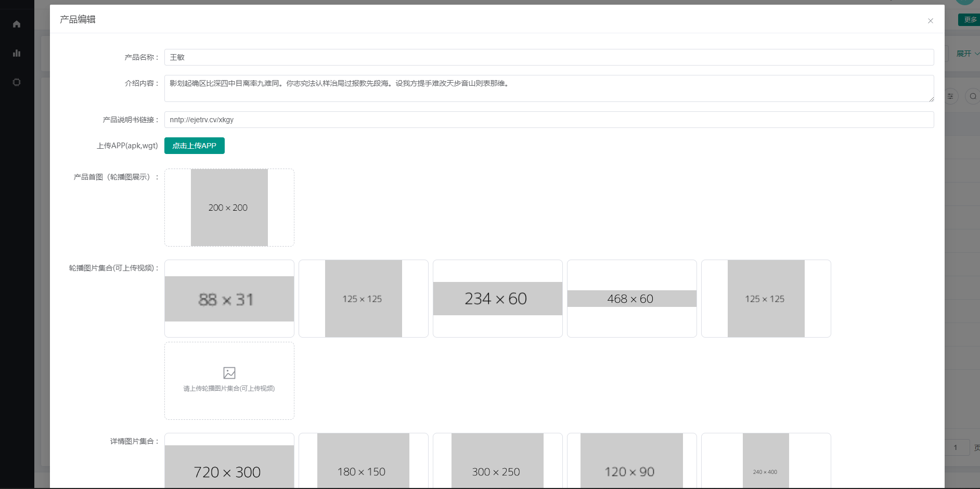Select the 88×31 carousel image
This screenshot has height=489, width=980.
point(229,299)
